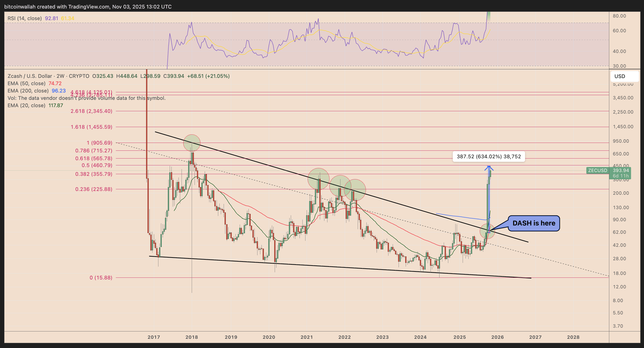Click the 0.5 (460.79) Fibonacci level label
Viewport: 644px width, 348px height.
pyautogui.click(x=97, y=165)
